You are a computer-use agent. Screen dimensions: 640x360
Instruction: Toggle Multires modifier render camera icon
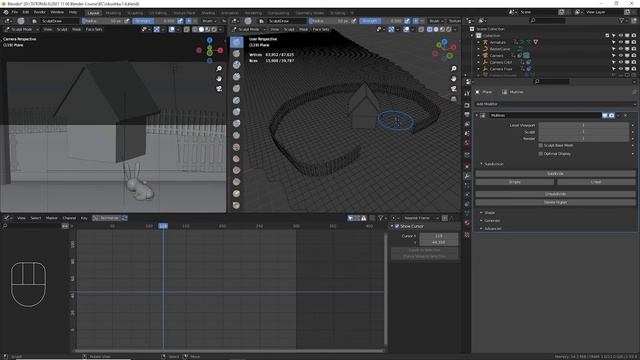pos(611,116)
